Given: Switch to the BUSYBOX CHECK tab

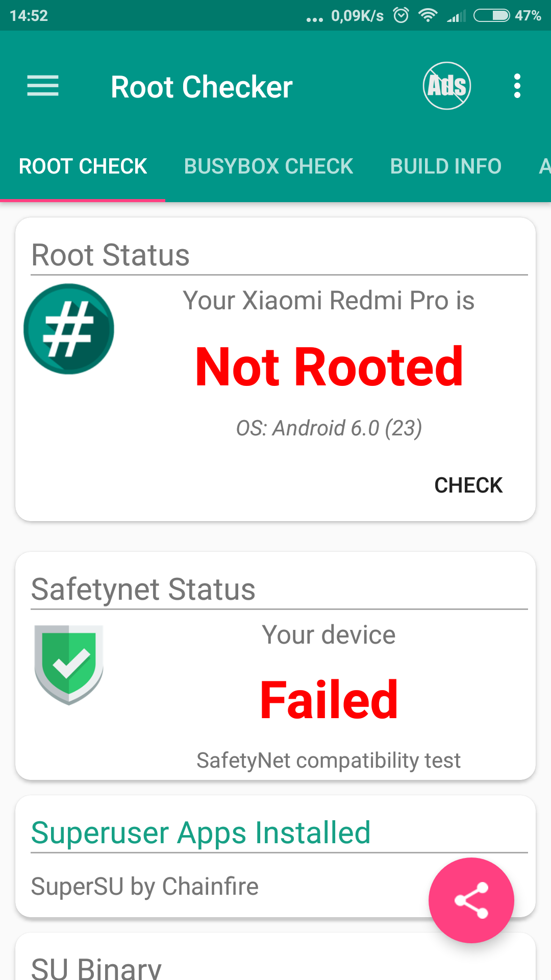Looking at the screenshot, I should (268, 166).
